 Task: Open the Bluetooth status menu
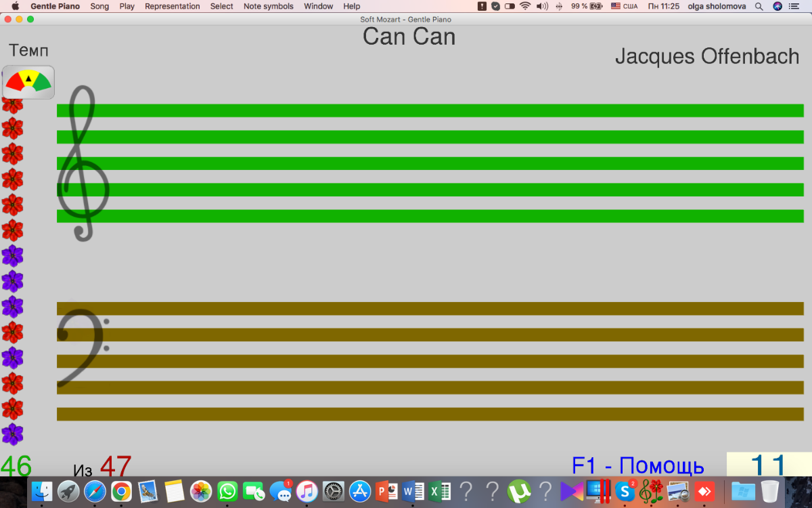click(558, 6)
